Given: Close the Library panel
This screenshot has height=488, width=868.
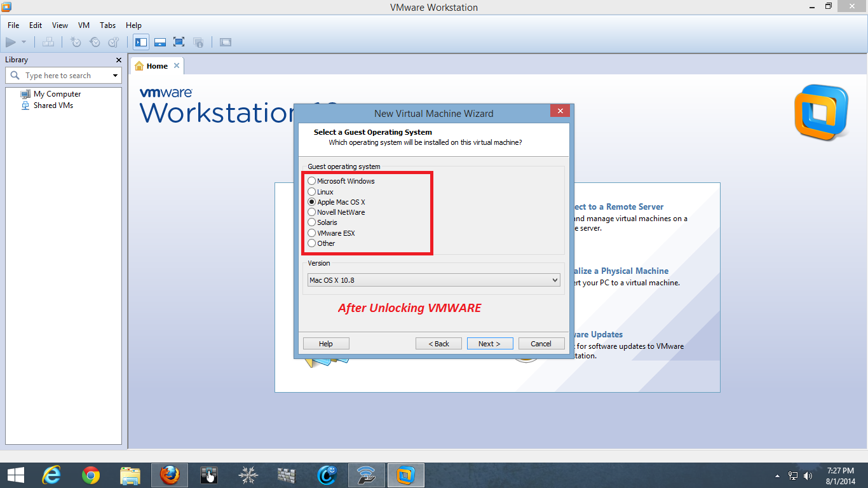Looking at the screenshot, I should coord(118,60).
